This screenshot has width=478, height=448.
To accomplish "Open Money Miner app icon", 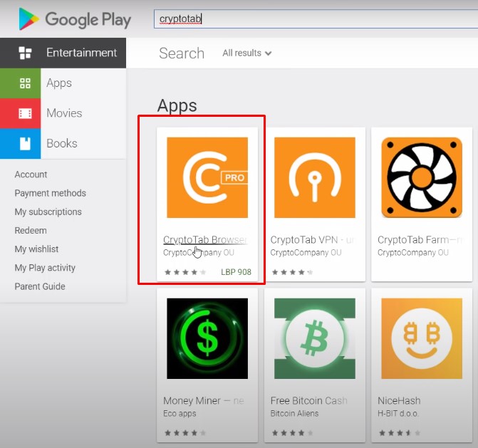I will click(x=207, y=338).
